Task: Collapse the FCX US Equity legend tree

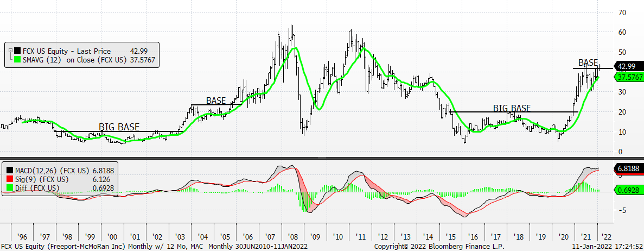Action: [10, 49]
